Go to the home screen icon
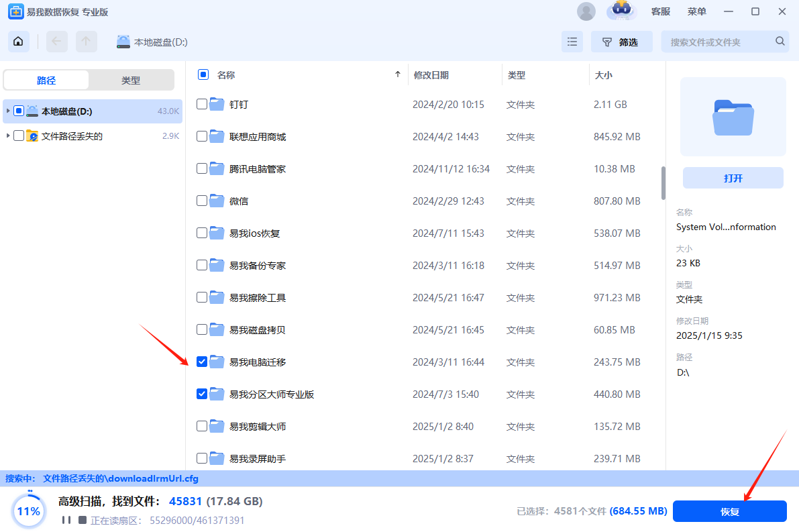Image resolution: width=799 pixels, height=532 pixels. pos(18,42)
